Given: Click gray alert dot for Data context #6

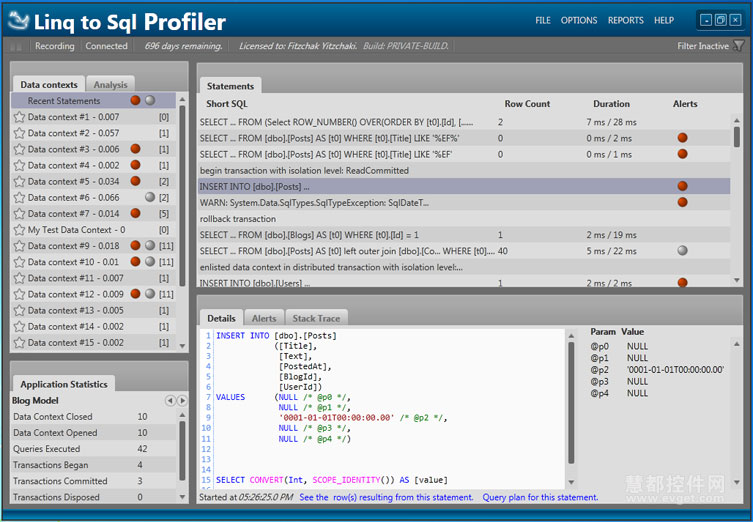Looking at the screenshot, I should 150,197.
